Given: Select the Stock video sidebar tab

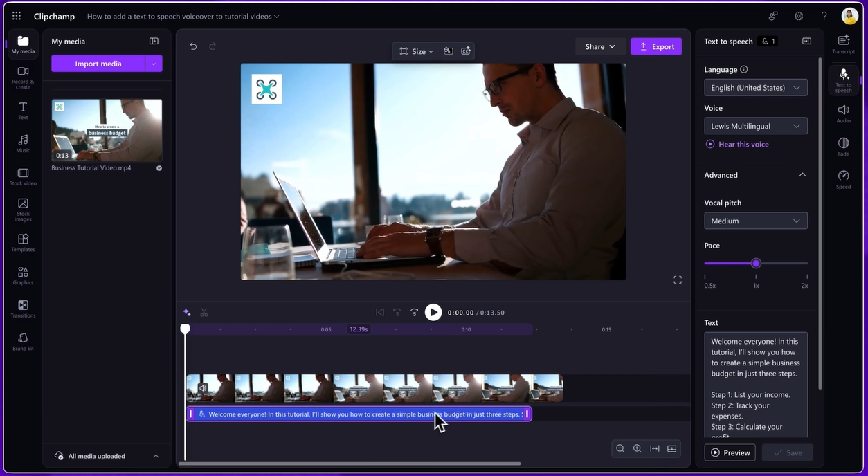Looking at the screenshot, I should click(23, 176).
